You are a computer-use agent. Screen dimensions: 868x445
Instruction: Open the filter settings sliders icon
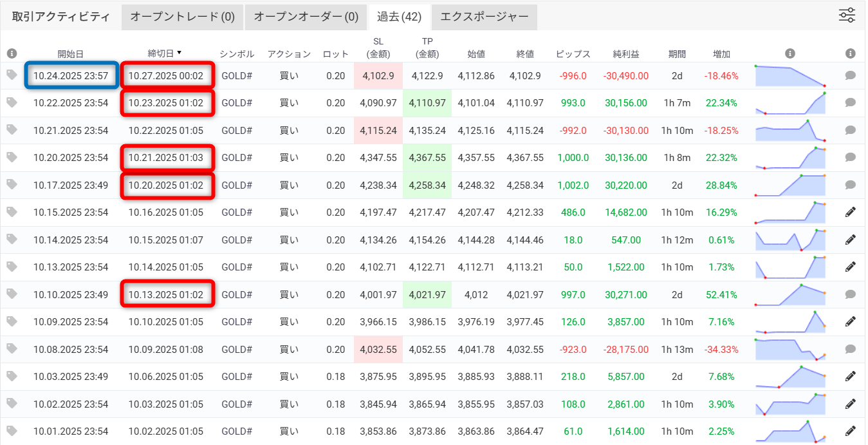[x=847, y=15]
